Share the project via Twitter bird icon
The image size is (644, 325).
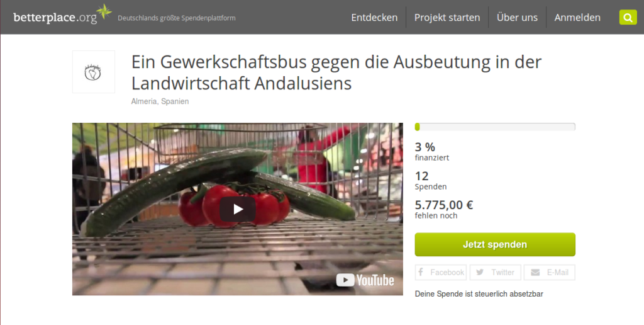[x=480, y=272]
